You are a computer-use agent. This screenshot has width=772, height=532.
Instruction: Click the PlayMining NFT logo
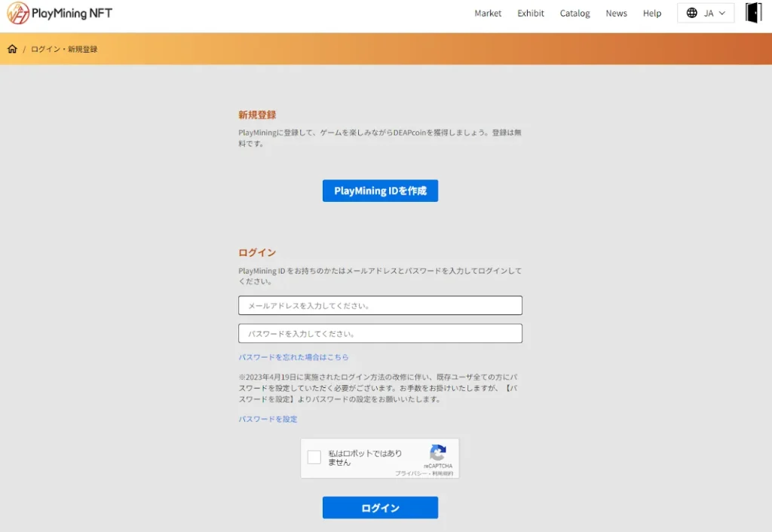tap(60, 14)
